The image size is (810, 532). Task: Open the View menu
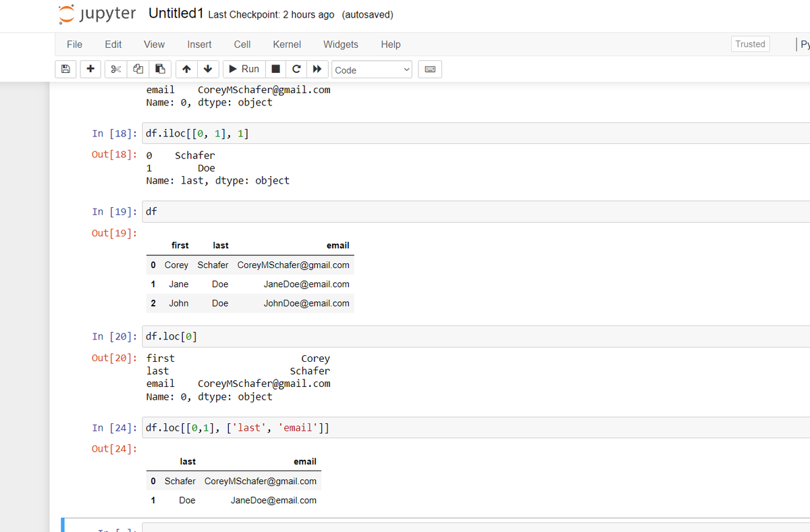[154, 44]
